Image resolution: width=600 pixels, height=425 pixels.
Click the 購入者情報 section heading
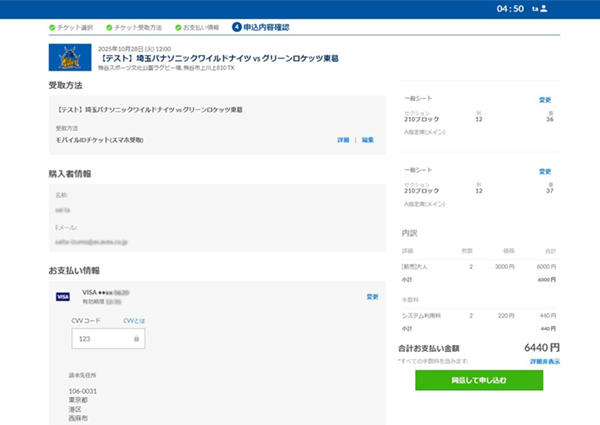point(70,174)
